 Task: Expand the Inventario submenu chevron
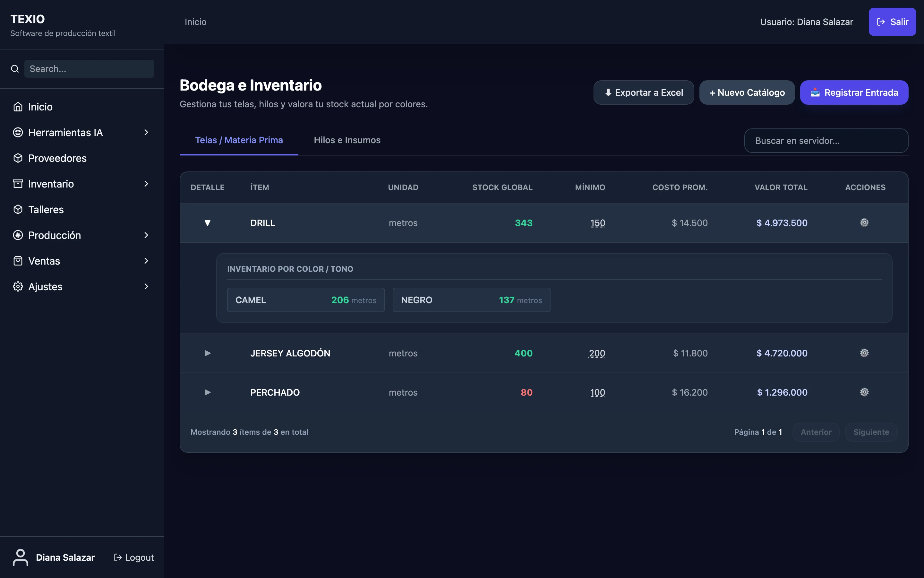[146, 183]
